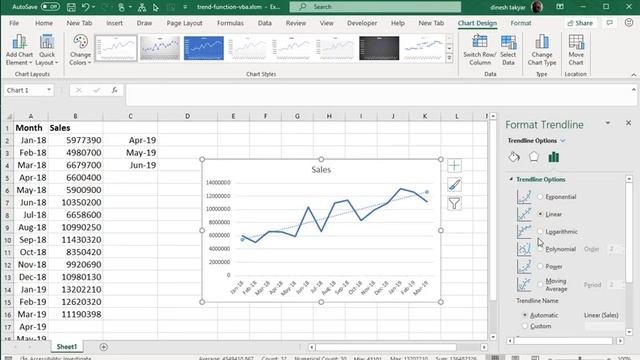Open Quick Layout gallery

coord(47,50)
